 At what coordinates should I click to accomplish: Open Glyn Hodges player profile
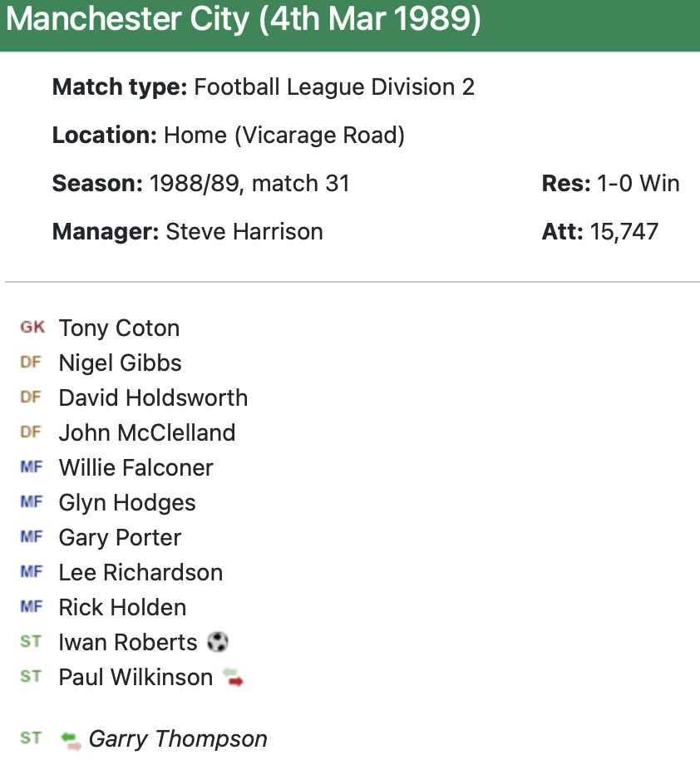point(127,502)
